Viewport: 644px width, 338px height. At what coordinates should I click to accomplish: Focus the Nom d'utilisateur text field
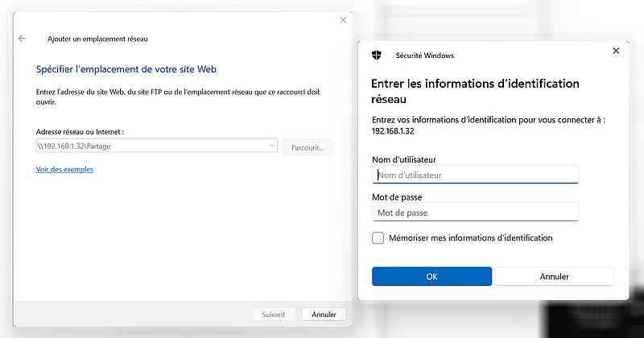[476, 175]
